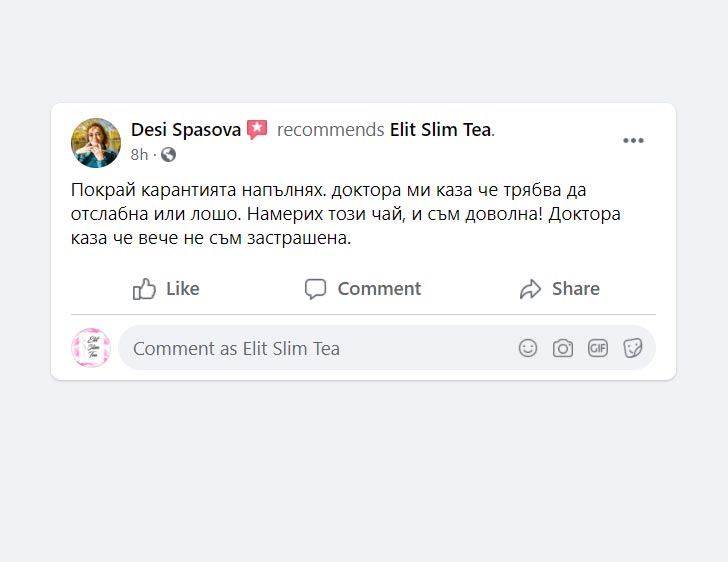
Task: Open the sticker picker in comment box
Action: (632, 348)
